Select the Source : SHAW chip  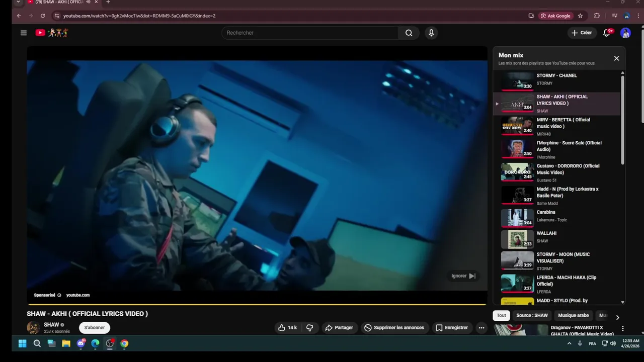tap(532, 316)
